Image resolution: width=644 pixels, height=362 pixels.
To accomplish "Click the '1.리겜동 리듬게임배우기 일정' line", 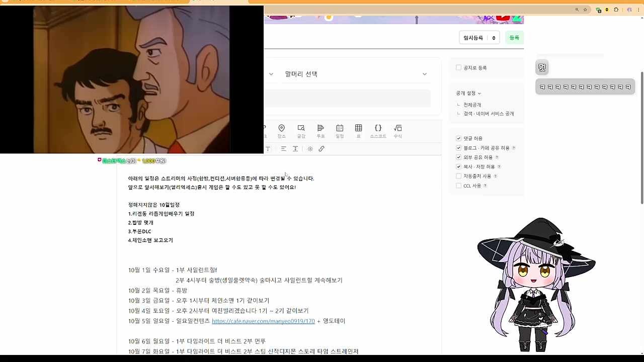I will (161, 214).
